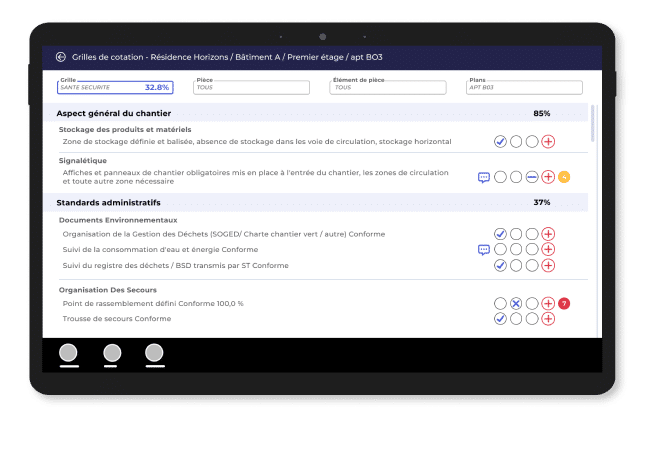Select second circle for consommation d'eau row
Viewport: 654px width, 465px height.
coord(516,249)
